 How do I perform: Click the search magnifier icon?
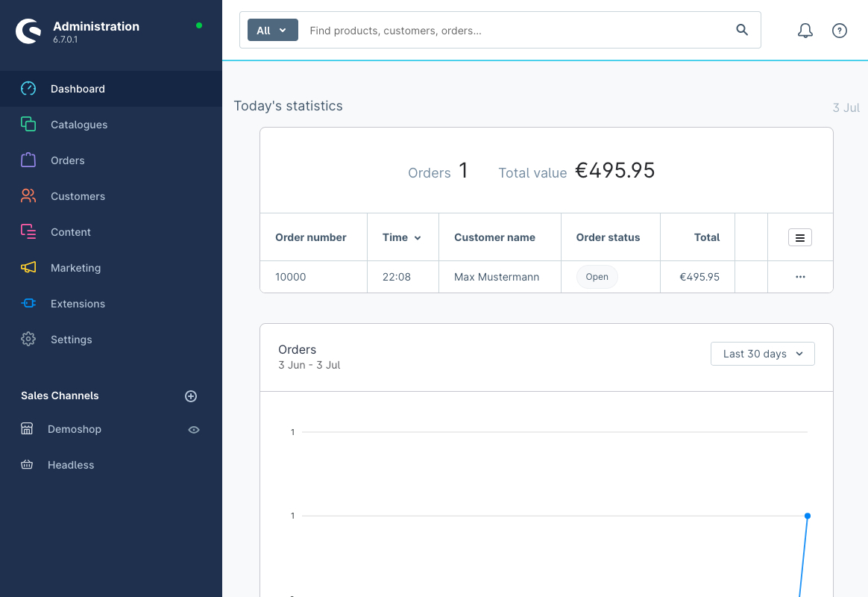tap(742, 30)
